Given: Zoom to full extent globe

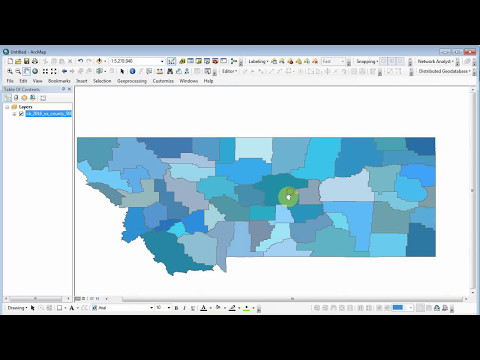Looking at the screenshot, I should (x=35, y=71).
